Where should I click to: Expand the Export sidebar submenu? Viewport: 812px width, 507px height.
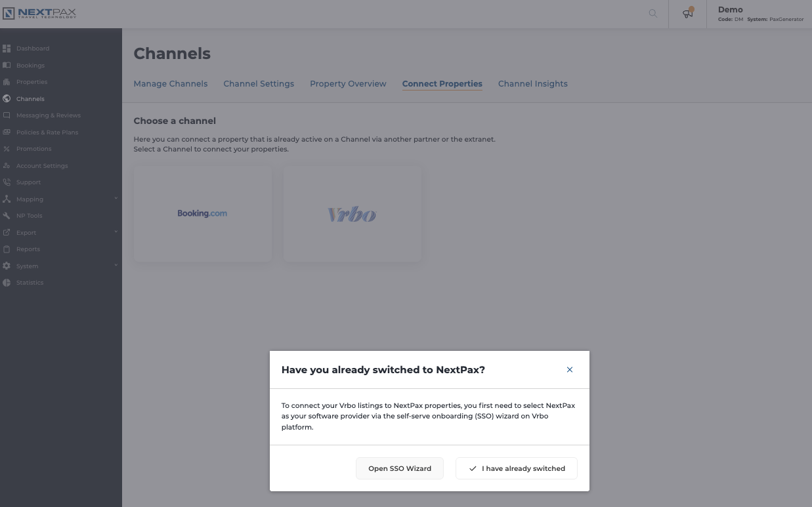pos(116,232)
